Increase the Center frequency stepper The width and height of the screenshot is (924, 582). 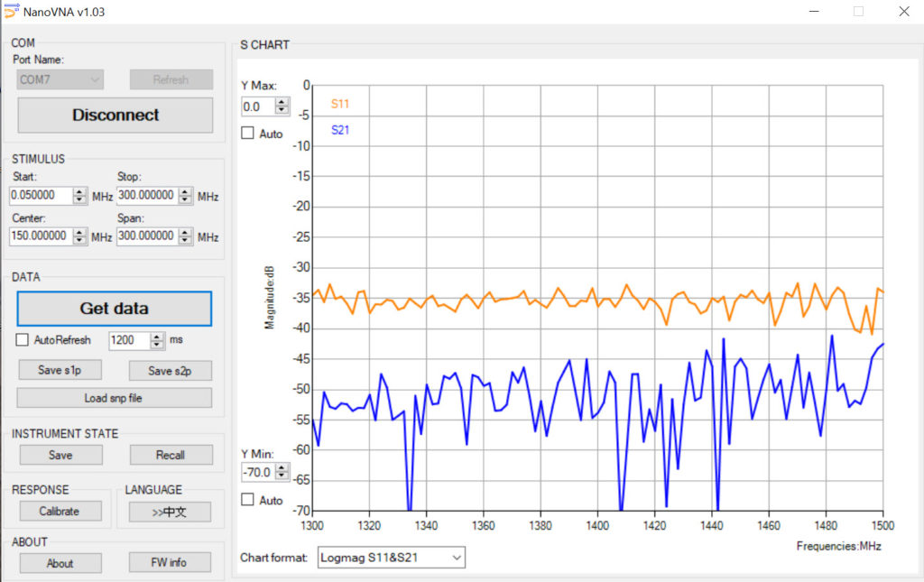(x=80, y=232)
